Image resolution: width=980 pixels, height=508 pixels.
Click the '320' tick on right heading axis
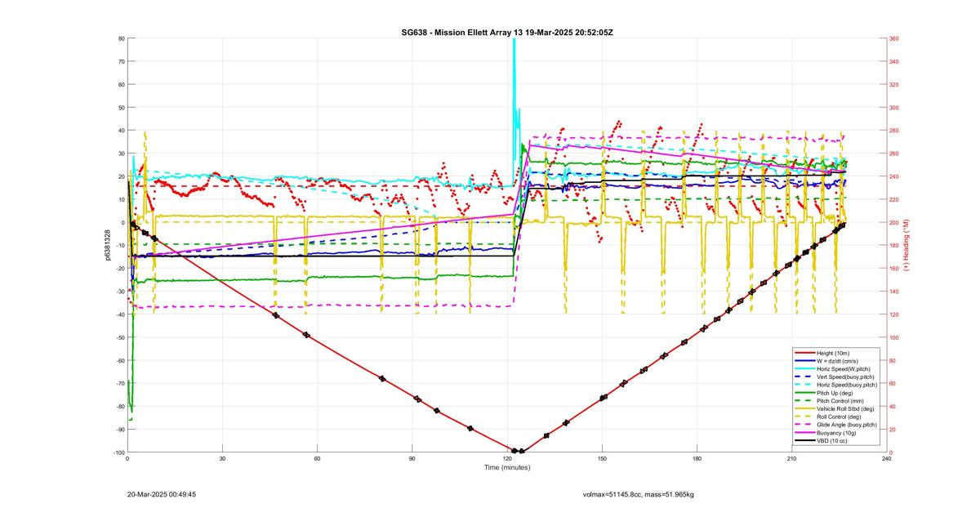[x=894, y=84]
